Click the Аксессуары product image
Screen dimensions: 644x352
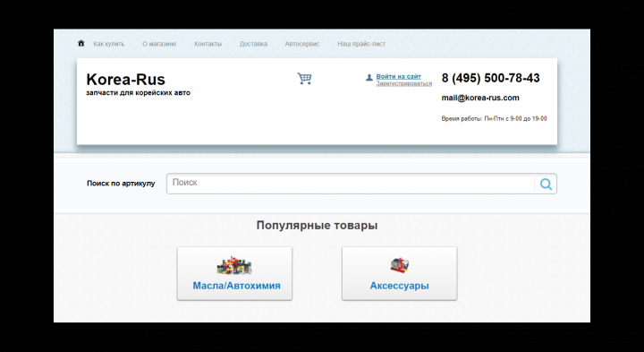click(x=400, y=266)
